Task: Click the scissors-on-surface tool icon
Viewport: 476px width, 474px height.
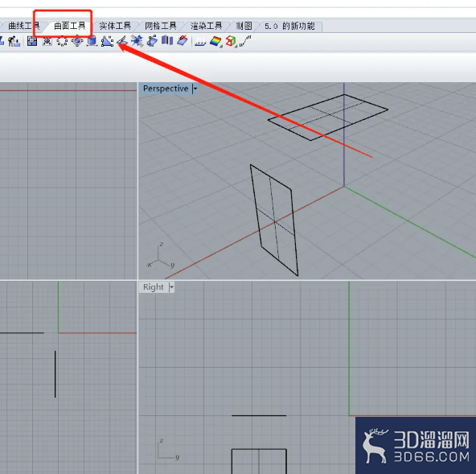Action: [122, 41]
